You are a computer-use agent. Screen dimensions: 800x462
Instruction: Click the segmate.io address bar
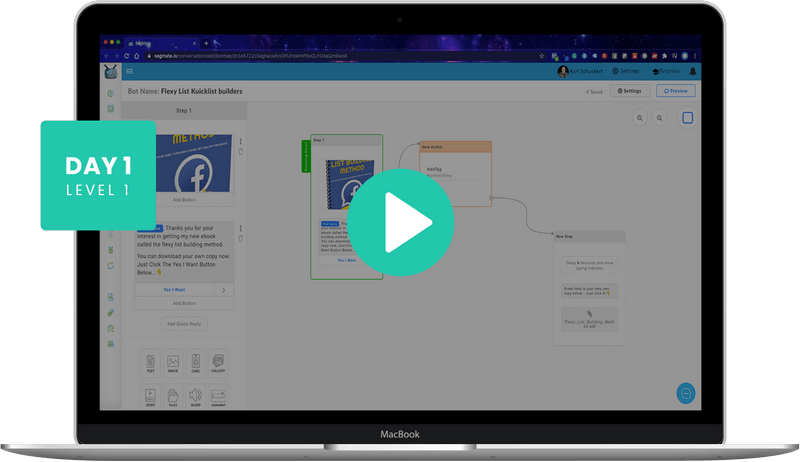(342, 56)
